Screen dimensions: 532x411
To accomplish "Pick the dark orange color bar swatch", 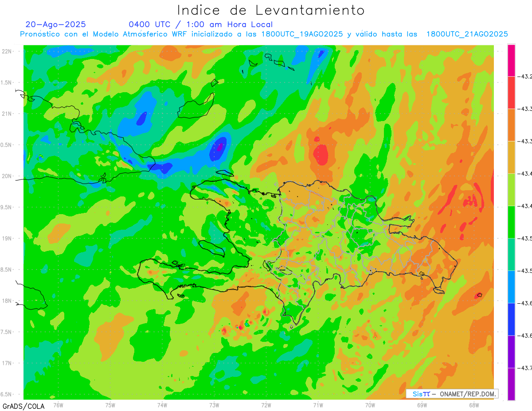I will coord(511,125).
